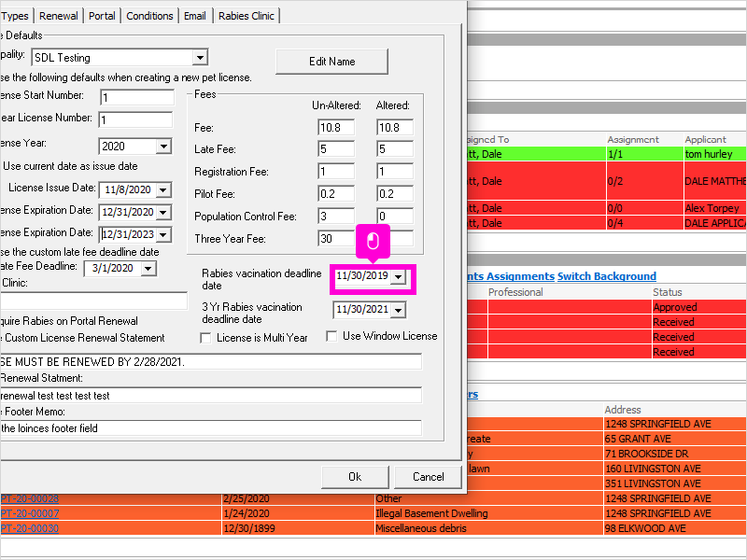The width and height of the screenshot is (747, 560).
Task: Click the Year License Number field
Action: click(135, 119)
